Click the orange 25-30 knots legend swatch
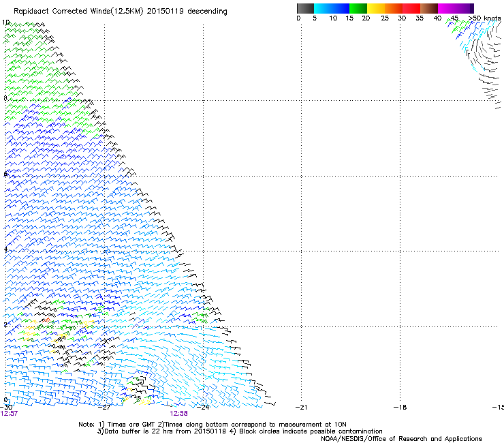The image size is (504, 443). coord(394,8)
